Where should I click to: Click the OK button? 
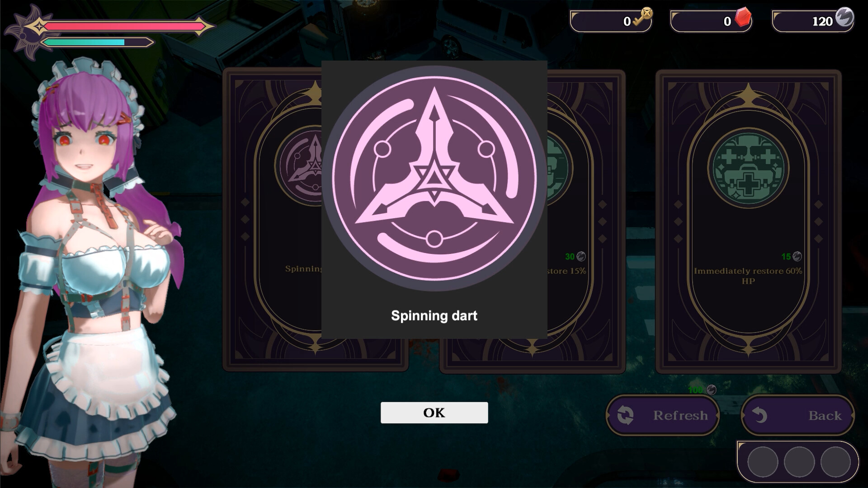point(434,413)
